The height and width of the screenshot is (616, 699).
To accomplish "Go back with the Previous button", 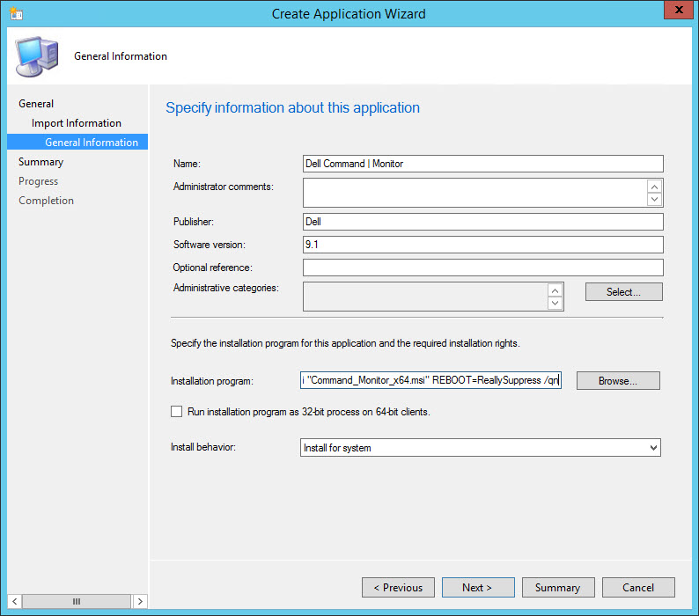I will (397, 588).
